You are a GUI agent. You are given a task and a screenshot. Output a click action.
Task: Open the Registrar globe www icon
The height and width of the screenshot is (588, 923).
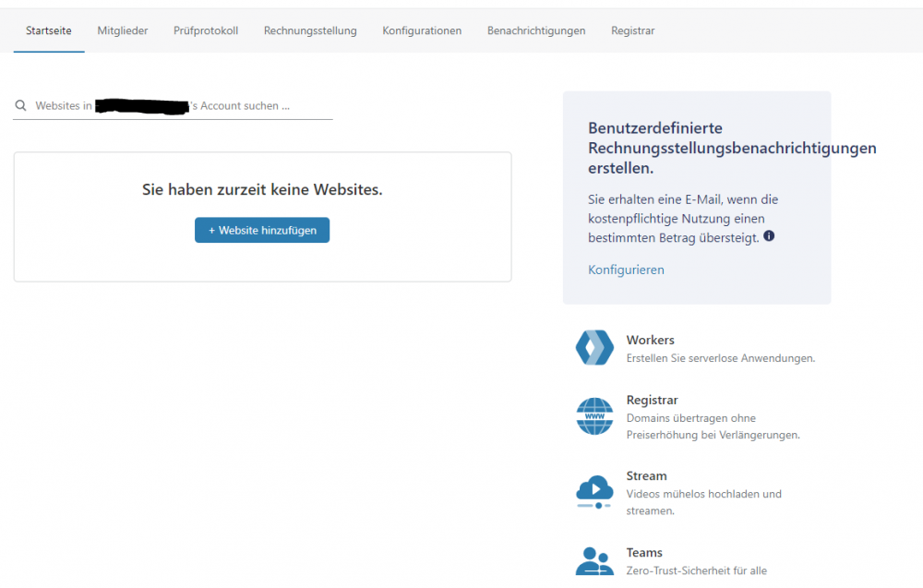click(x=594, y=416)
